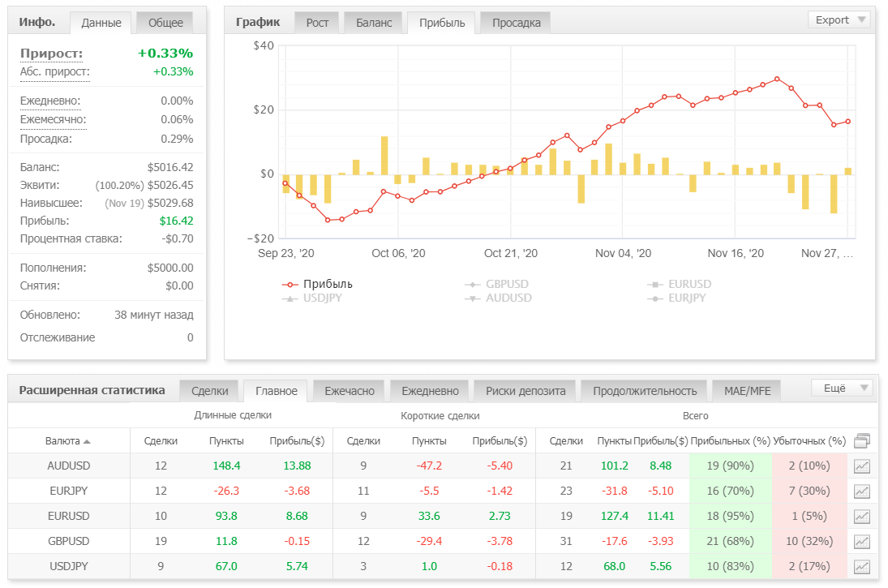Click the 19 (90%) profitable cell
The height and width of the screenshot is (588, 888).
[730, 466]
